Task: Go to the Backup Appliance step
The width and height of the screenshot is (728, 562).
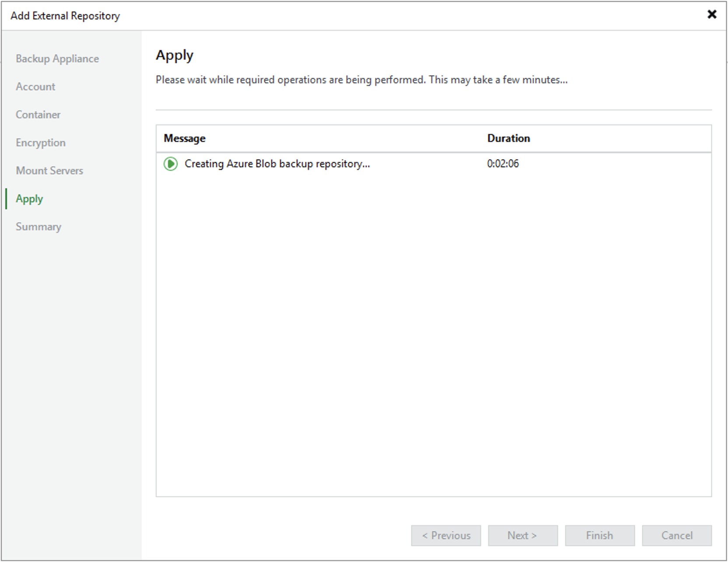Action: [57, 59]
